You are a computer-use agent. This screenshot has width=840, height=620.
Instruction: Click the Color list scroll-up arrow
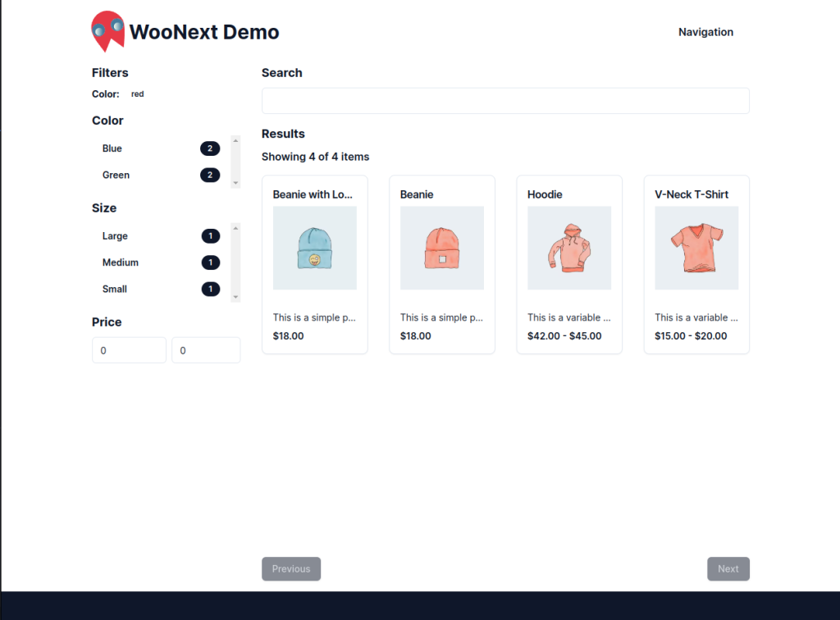point(236,139)
